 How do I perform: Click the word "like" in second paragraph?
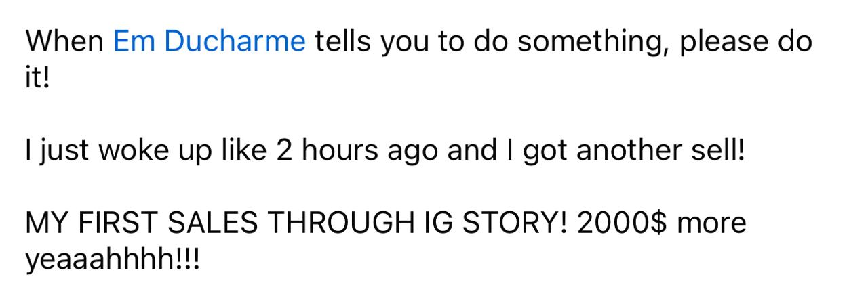point(244,150)
